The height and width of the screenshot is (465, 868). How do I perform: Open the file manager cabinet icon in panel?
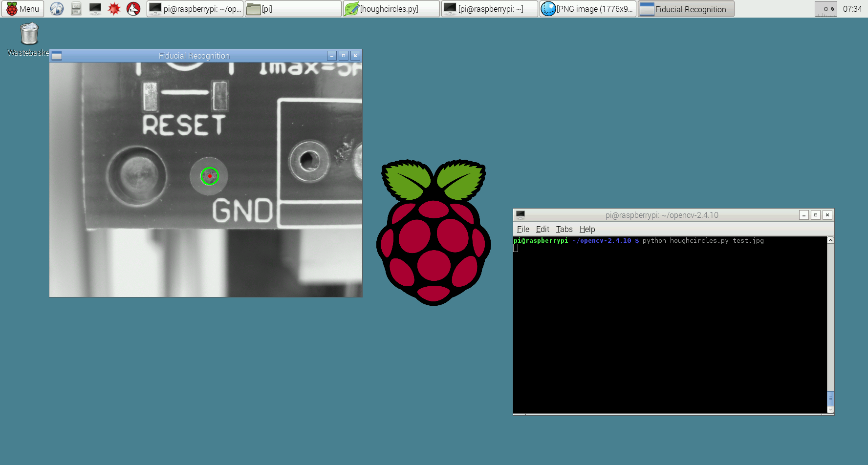point(76,9)
